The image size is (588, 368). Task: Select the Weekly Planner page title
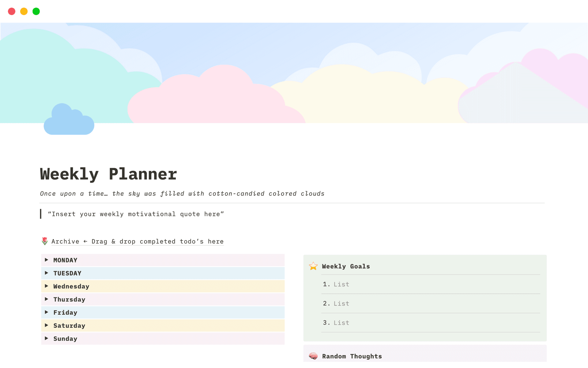(108, 174)
